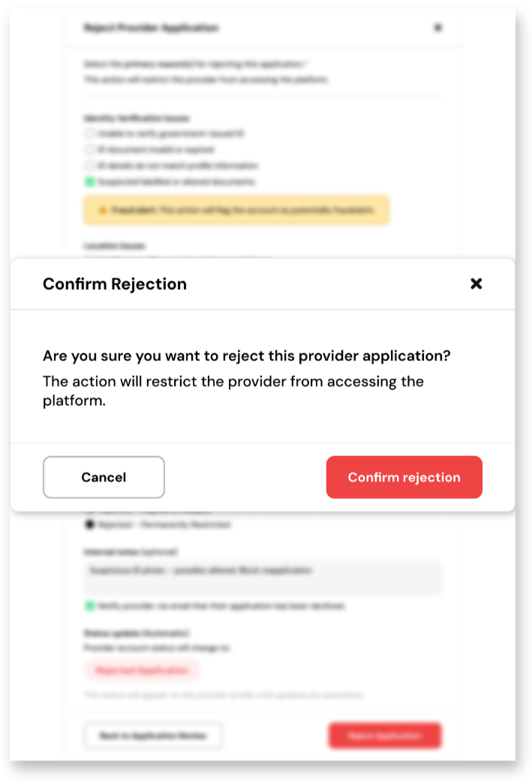Click the 'Are you sure' confirmation question text

point(247,356)
